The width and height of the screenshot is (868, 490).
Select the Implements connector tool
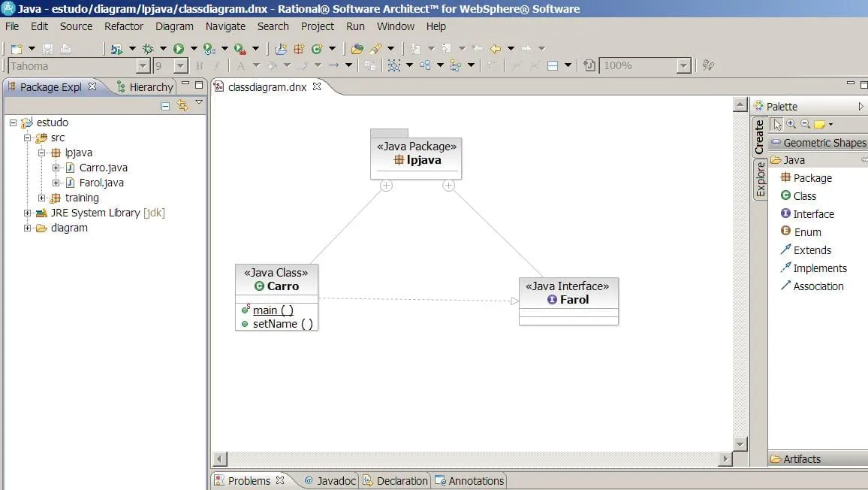819,268
